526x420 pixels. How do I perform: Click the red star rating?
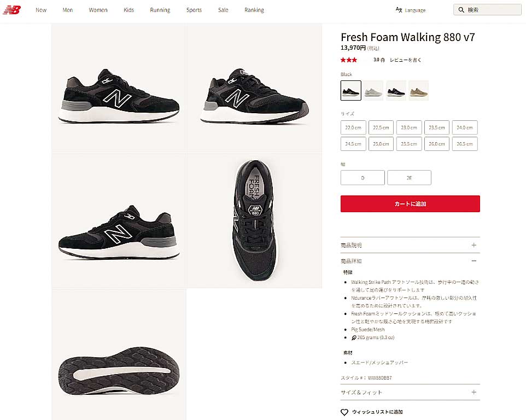349,60
